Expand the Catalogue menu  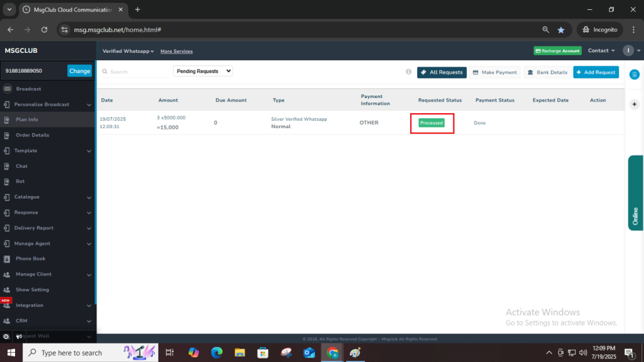click(89, 197)
